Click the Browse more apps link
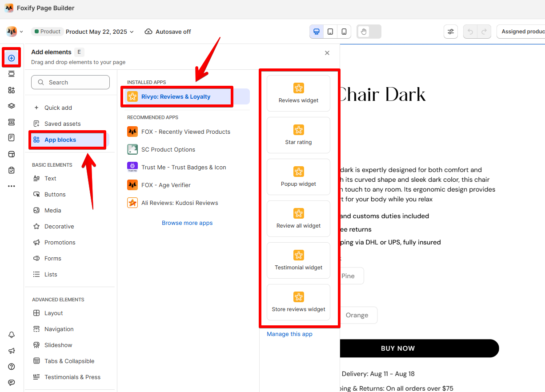 (187, 223)
